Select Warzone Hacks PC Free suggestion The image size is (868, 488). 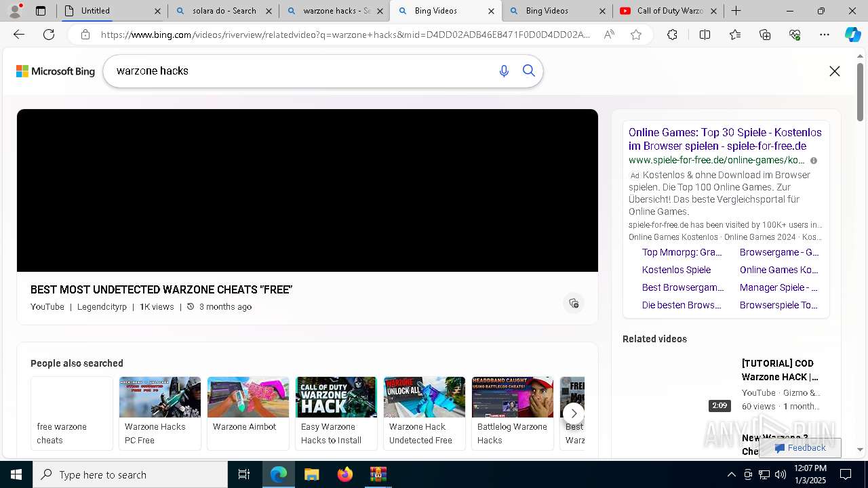[160, 413]
